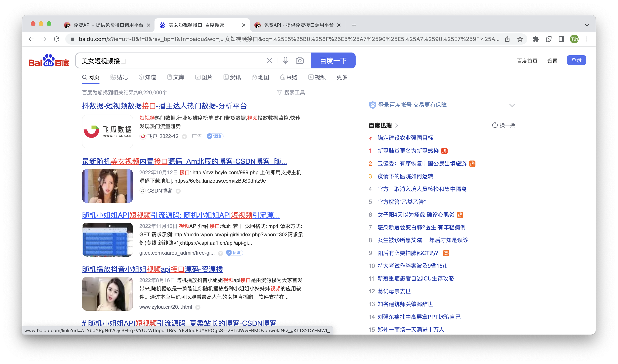This screenshot has height=364, width=618.
Task: Click the browser address bar
Action: 289,39
